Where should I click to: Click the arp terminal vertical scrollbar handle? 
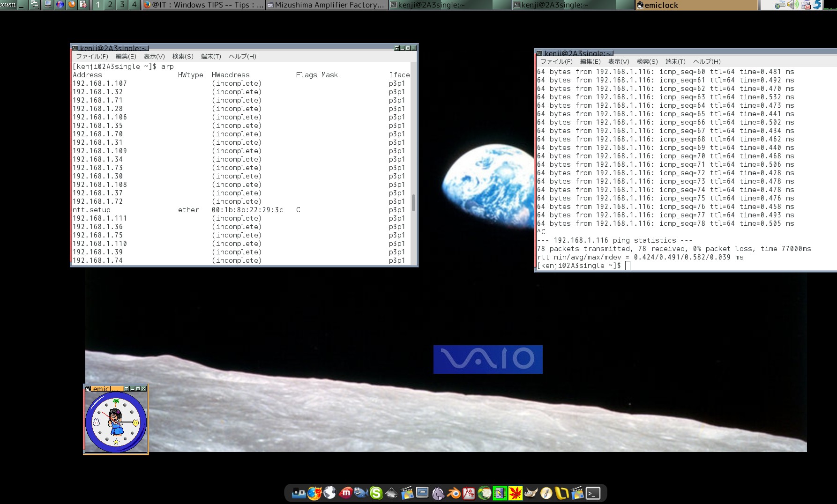pos(413,203)
